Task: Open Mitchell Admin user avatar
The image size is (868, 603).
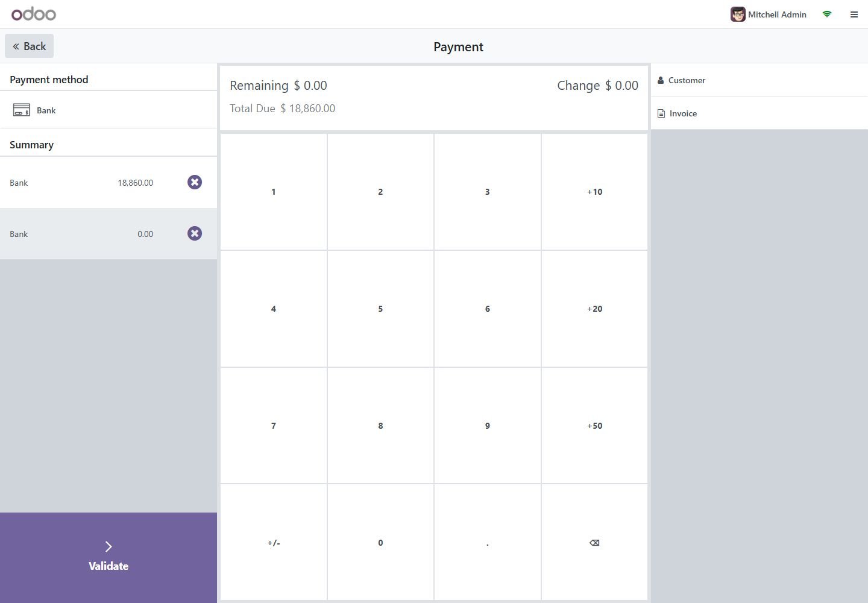Action: [x=738, y=14]
